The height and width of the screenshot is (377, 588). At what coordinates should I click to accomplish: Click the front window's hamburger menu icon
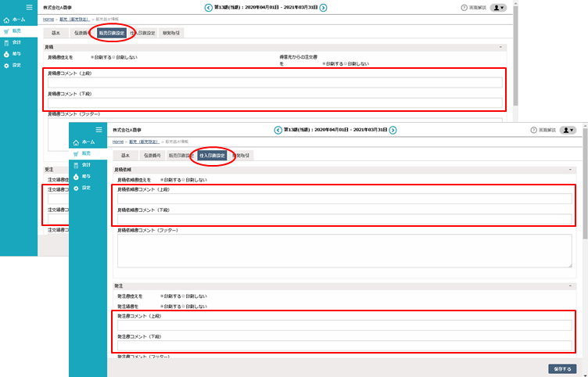coord(98,129)
